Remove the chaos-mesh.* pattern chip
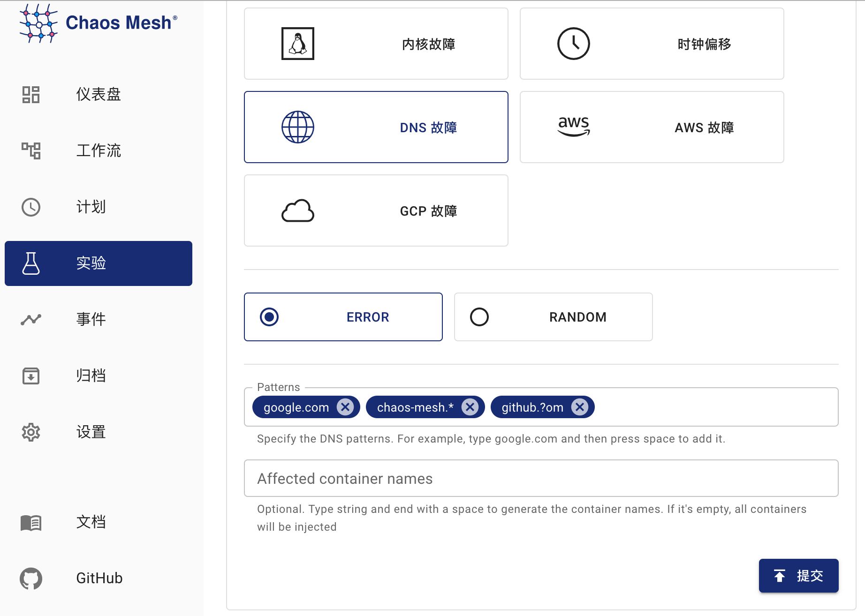The width and height of the screenshot is (865, 616). click(x=470, y=407)
